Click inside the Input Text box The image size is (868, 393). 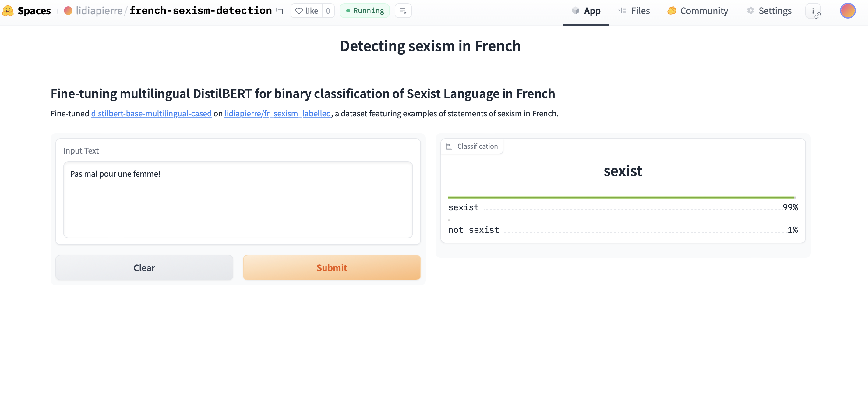(x=238, y=200)
